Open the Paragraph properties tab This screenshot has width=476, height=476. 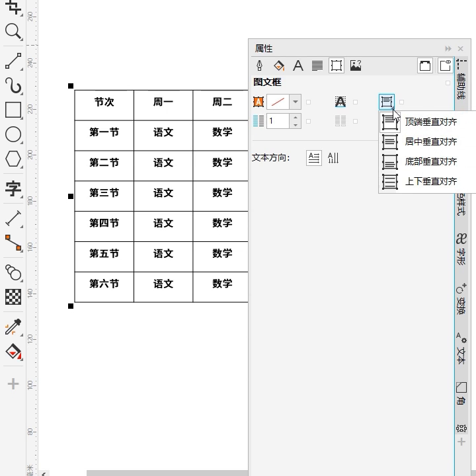[x=317, y=65]
